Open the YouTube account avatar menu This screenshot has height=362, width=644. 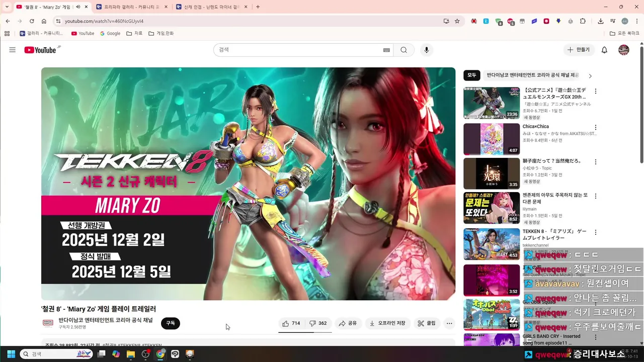624,50
